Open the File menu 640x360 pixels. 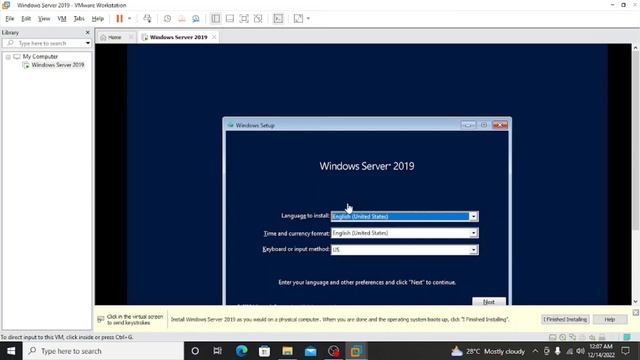click(9, 18)
